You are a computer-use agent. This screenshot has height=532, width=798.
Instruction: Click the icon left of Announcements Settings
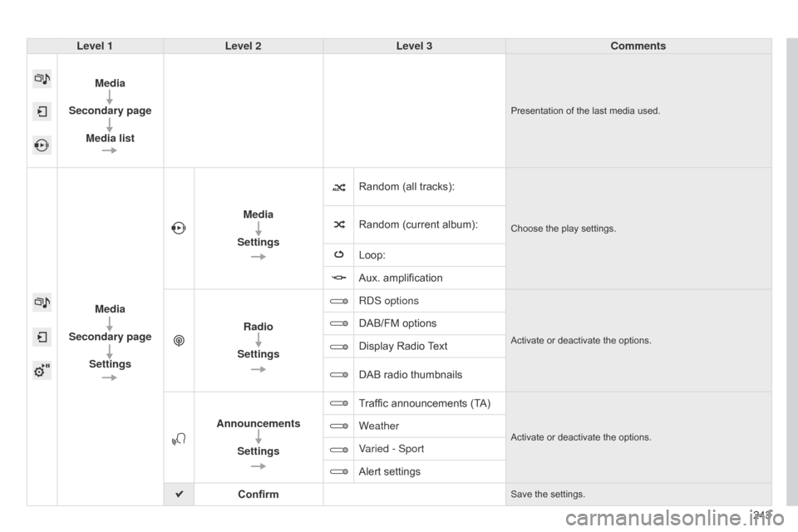179,437
